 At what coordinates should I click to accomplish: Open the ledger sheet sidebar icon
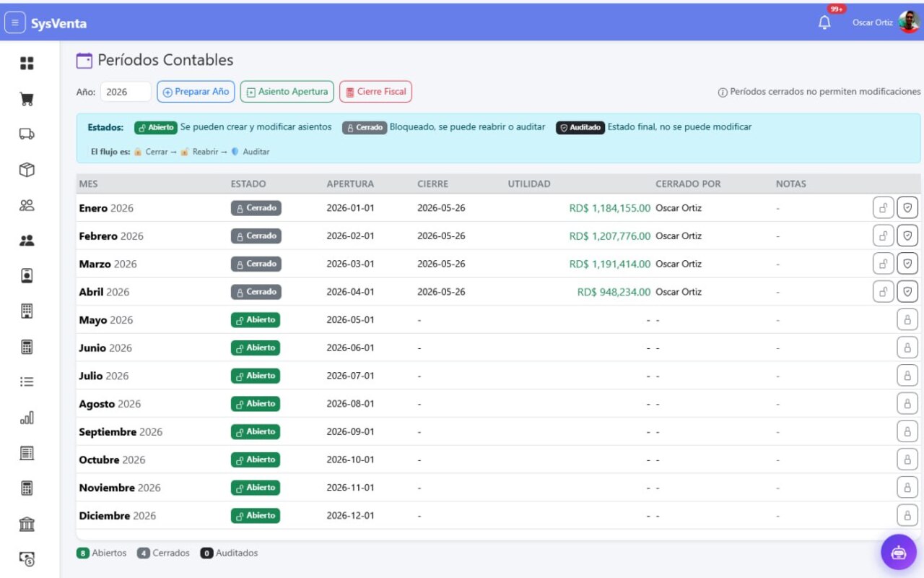tap(27, 453)
